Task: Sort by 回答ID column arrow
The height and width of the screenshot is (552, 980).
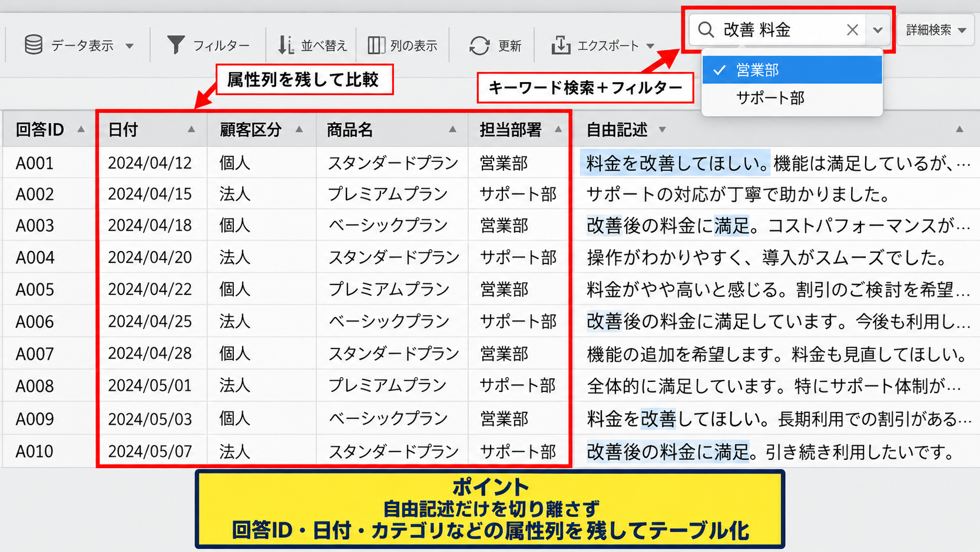Action: click(81, 129)
